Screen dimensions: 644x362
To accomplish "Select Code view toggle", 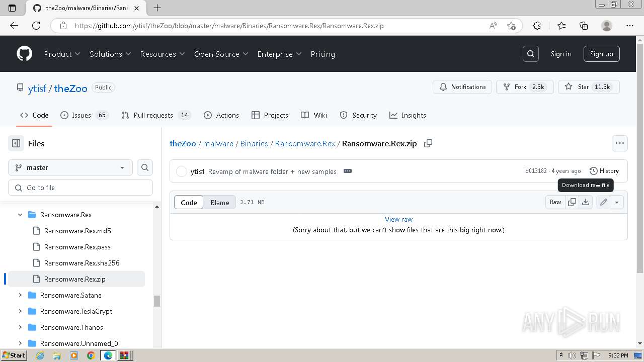I will point(189,202).
